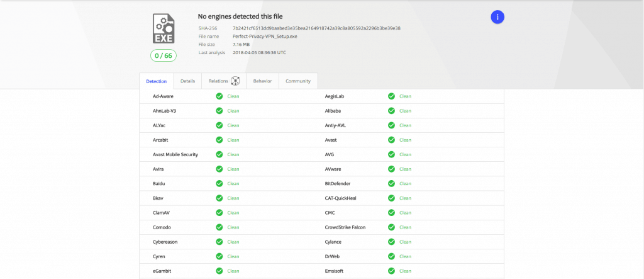The height and width of the screenshot is (279, 644).
Task: Click the Relations graph icon
Action: tap(235, 81)
